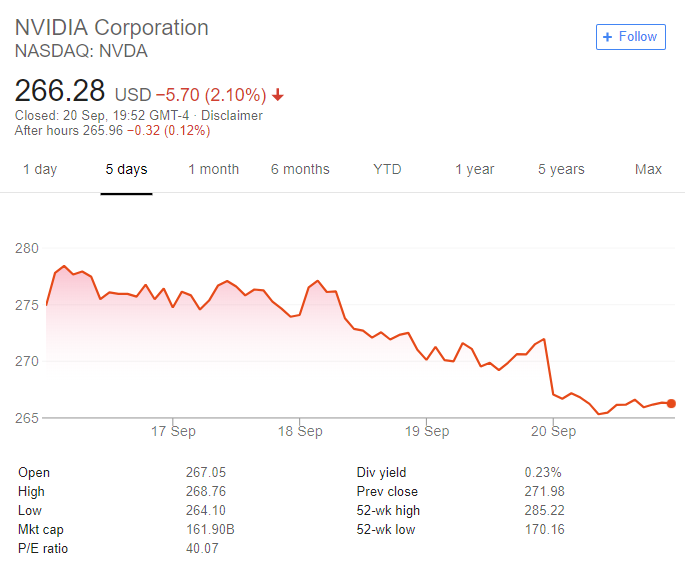Click the 17 Sep date label
This screenshot has height=569, width=685.
tap(172, 432)
